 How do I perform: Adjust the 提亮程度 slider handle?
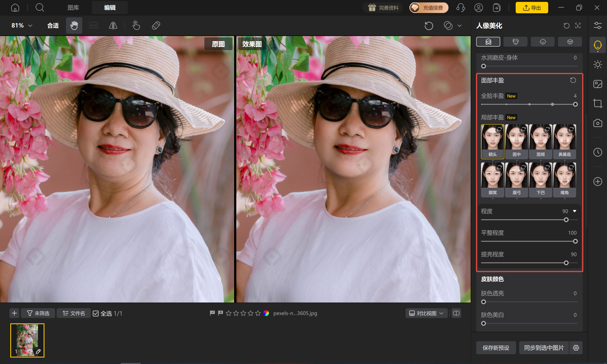(x=566, y=263)
